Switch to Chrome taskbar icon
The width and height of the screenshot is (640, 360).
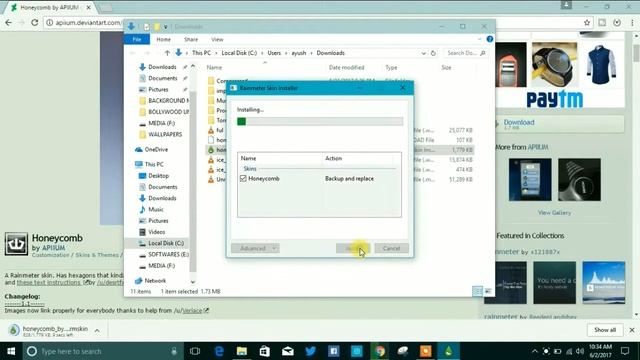click(x=380, y=351)
